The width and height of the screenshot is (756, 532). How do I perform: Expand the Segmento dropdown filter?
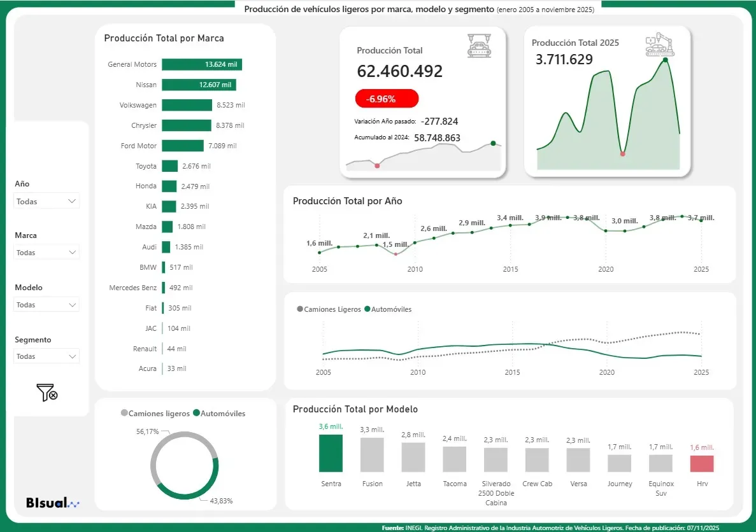[x=46, y=356]
